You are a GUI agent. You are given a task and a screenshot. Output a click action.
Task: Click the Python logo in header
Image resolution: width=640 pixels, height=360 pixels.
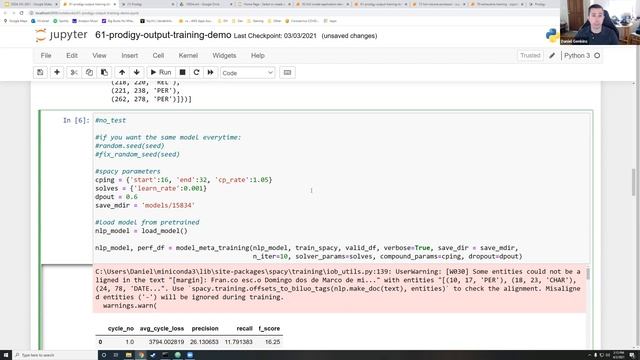click(x=552, y=36)
